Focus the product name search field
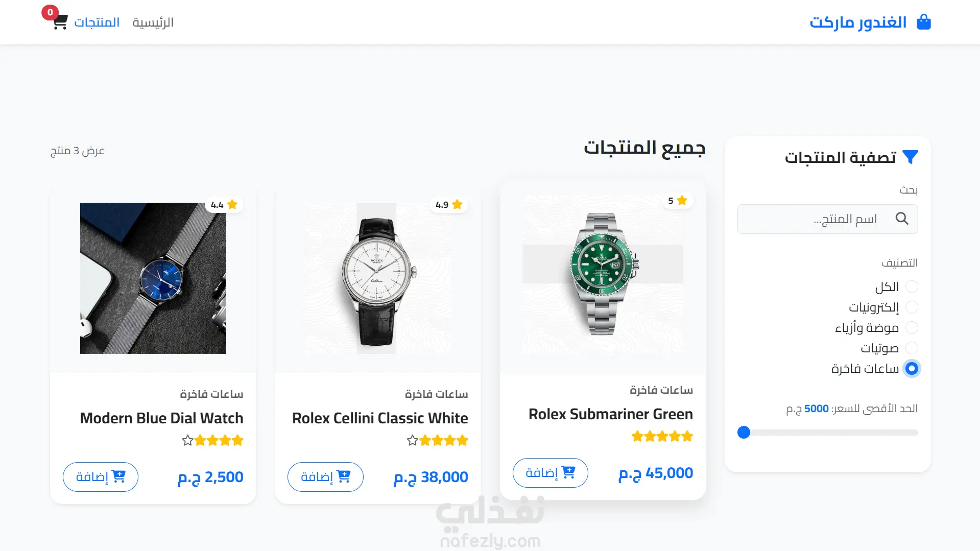Image resolution: width=980 pixels, height=551 pixels. [x=827, y=219]
